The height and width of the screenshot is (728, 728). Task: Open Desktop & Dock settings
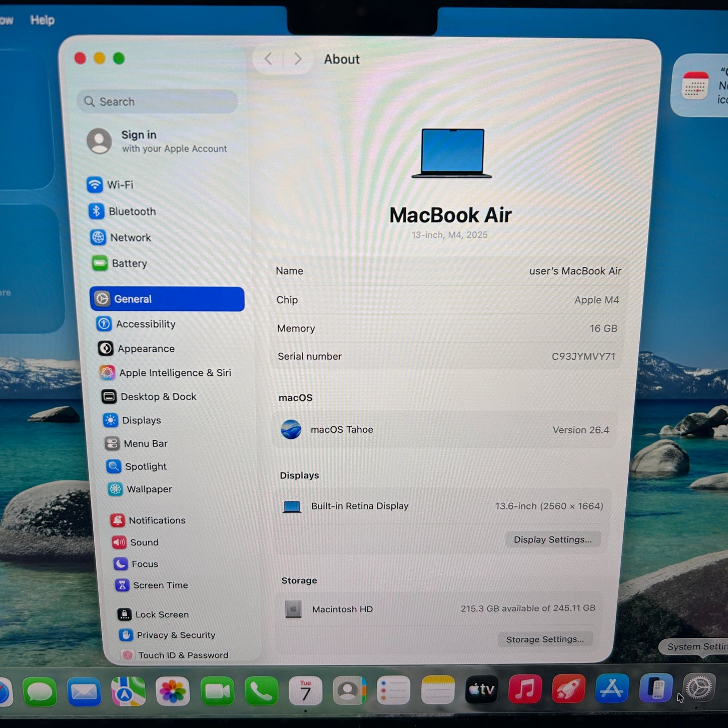159,396
